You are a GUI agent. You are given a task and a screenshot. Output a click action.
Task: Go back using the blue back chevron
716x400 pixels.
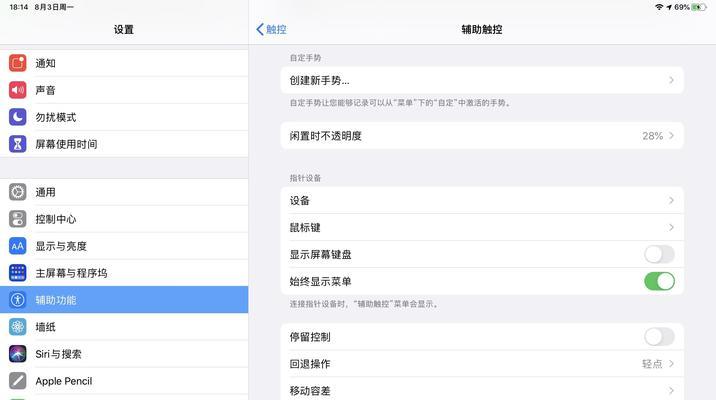(x=260, y=29)
